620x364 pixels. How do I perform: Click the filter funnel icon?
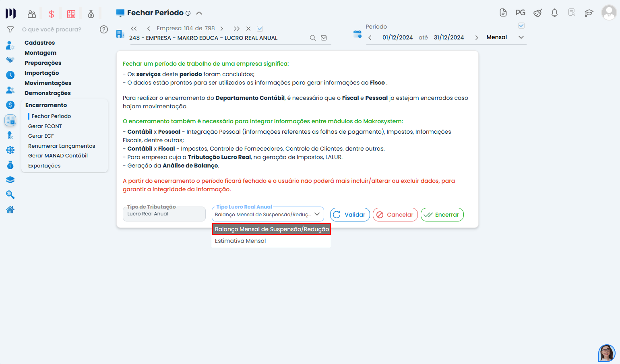tap(10, 29)
